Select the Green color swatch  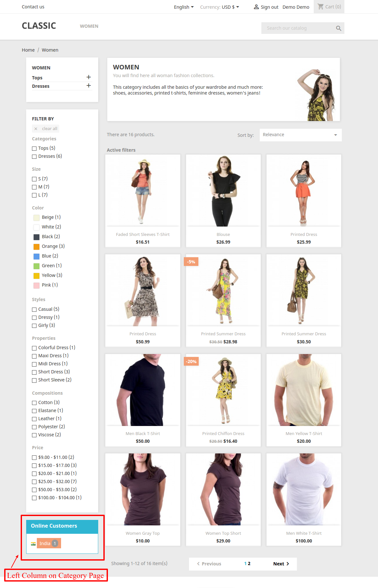pos(37,266)
